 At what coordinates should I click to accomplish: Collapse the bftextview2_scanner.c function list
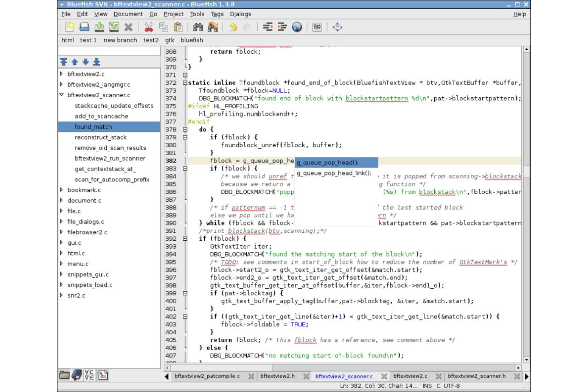[62, 95]
